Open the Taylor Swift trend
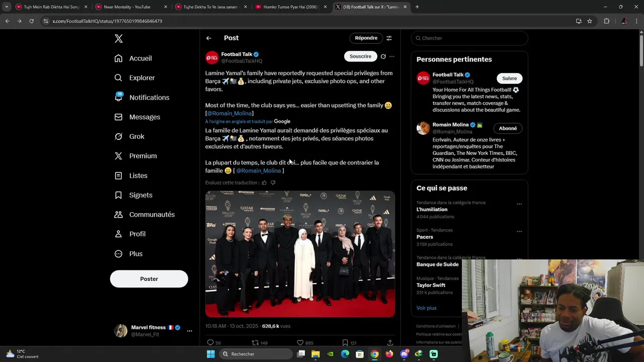644x362 pixels. (431, 285)
